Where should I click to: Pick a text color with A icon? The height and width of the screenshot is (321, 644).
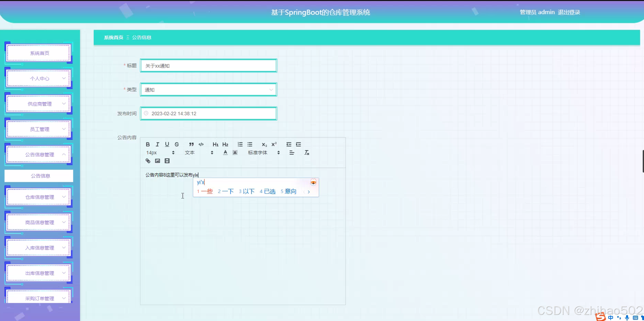point(225,153)
